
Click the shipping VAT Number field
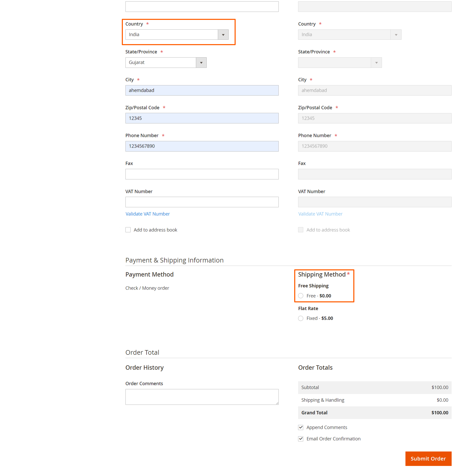[x=375, y=202]
